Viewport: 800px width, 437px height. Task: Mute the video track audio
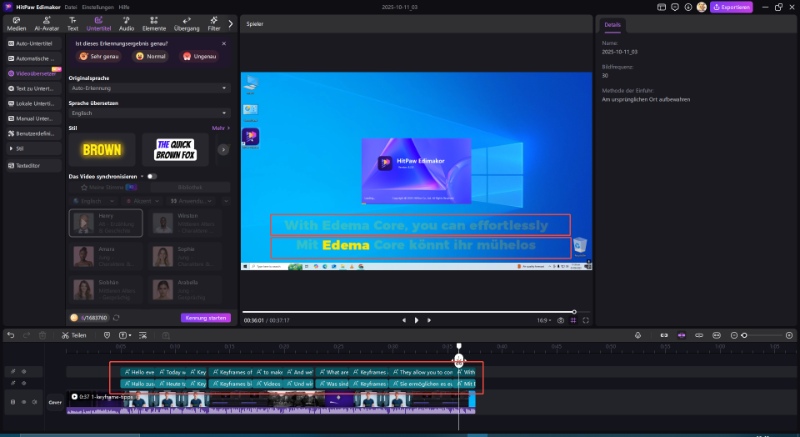point(35,402)
